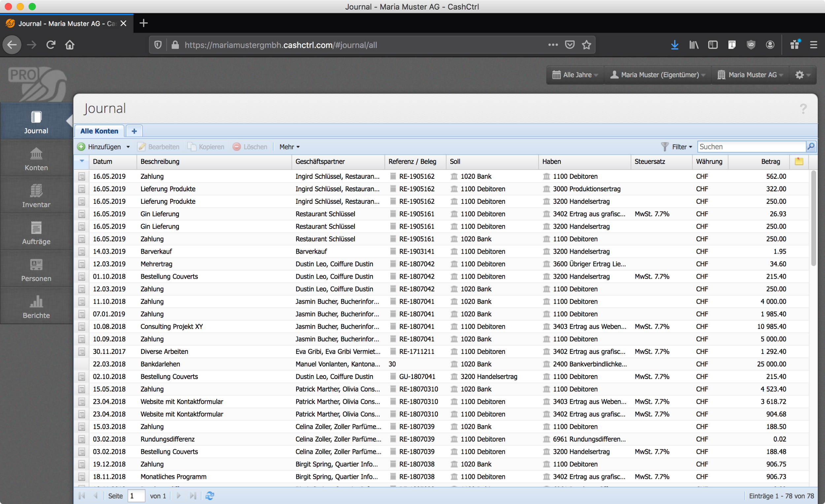This screenshot has height=504, width=825.
Task: Open Firefox account icon
Action: (x=770, y=45)
